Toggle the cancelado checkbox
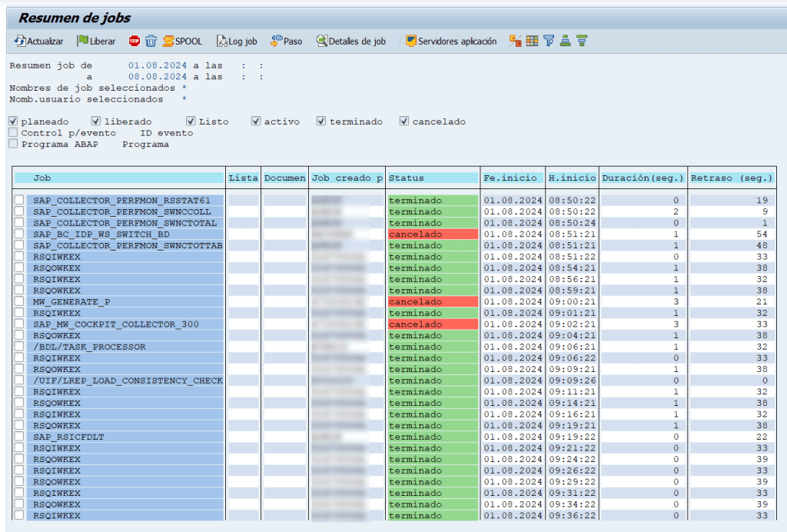The image size is (787, 532). [x=404, y=121]
